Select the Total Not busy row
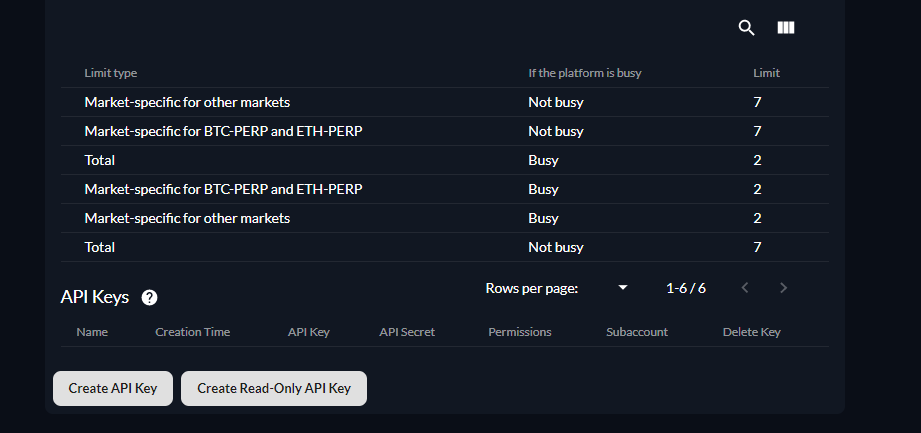 click(x=445, y=247)
